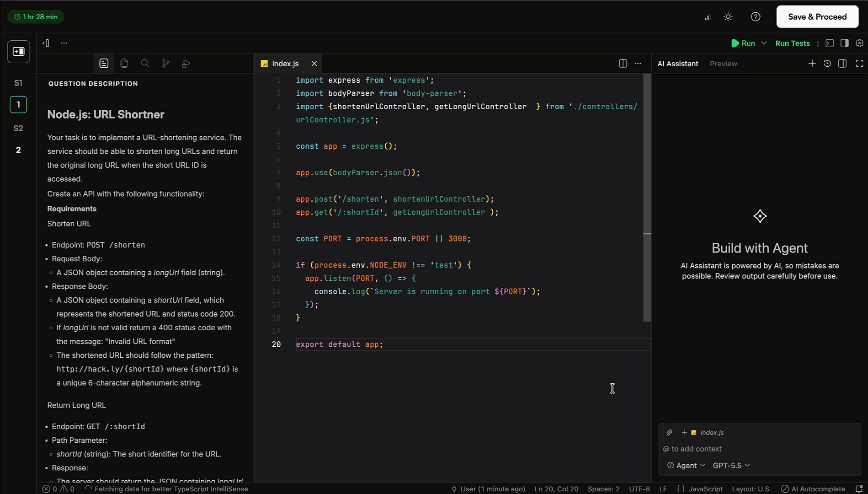The width and height of the screenshot is (868, 494).
Task: Run the code with the Run button
Action: click(x=743, y=43)
